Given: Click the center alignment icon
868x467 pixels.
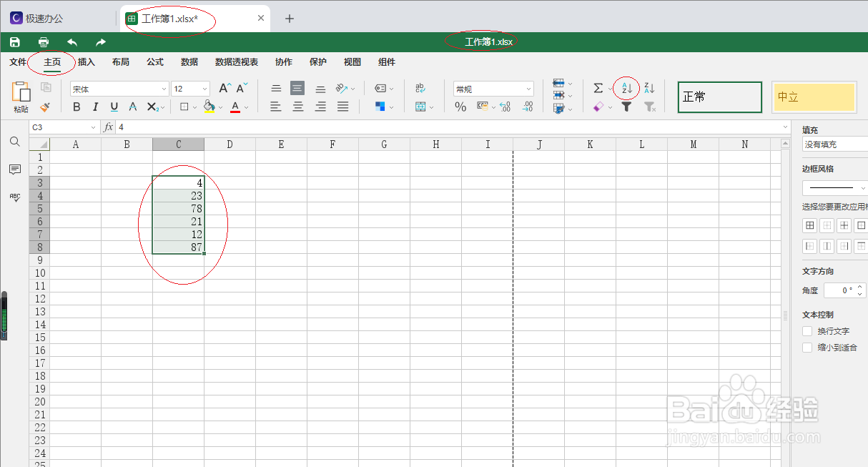Looking at the screenshot, I should 297,107.
